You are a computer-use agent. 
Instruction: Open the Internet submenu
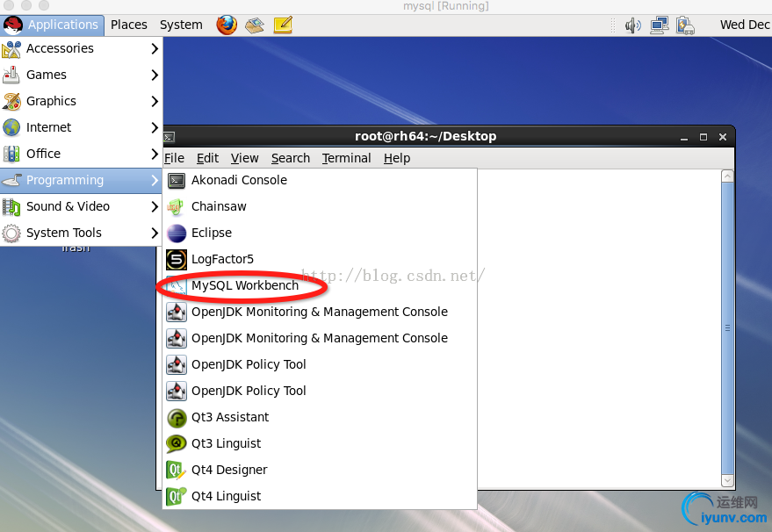[x=81, y=127]
